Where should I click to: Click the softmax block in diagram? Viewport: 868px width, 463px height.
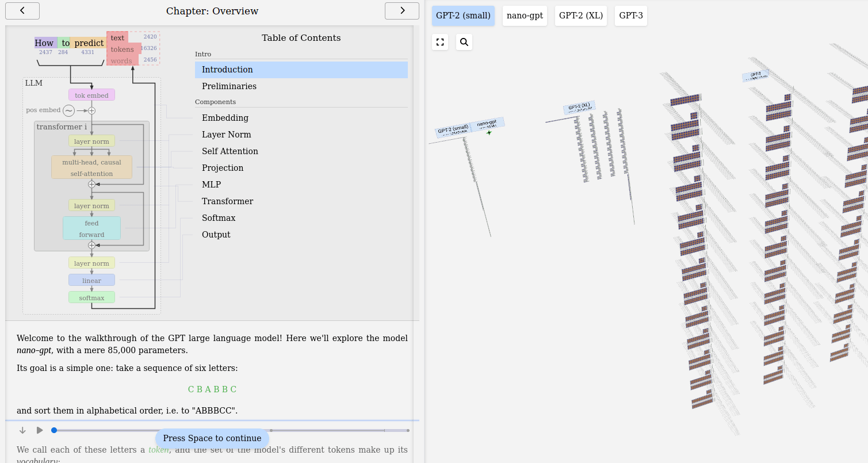click(x=91, y=297)
